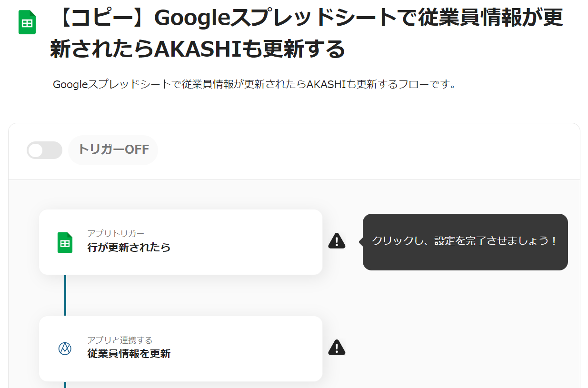The width and height of the screenshot is (588, 388).
Task: Click the connector line below 従業員情報を更新 card
Action: (x=65, y=384)
